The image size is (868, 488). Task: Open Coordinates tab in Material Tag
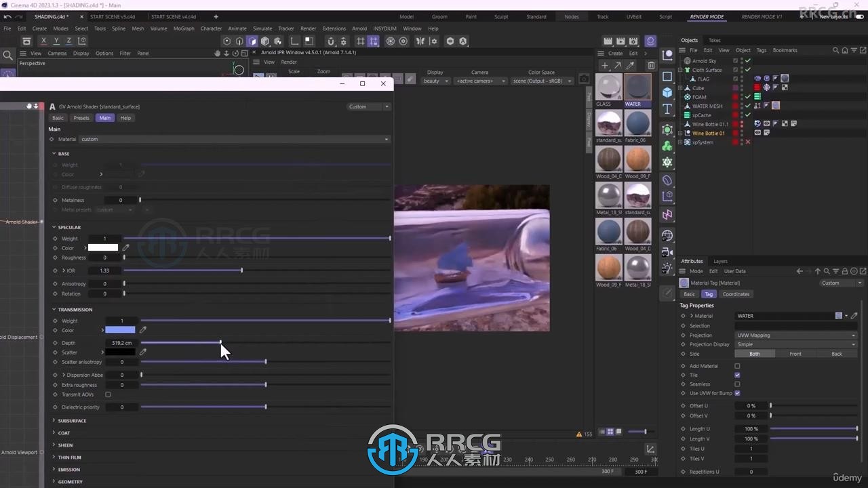coord(736,294)
